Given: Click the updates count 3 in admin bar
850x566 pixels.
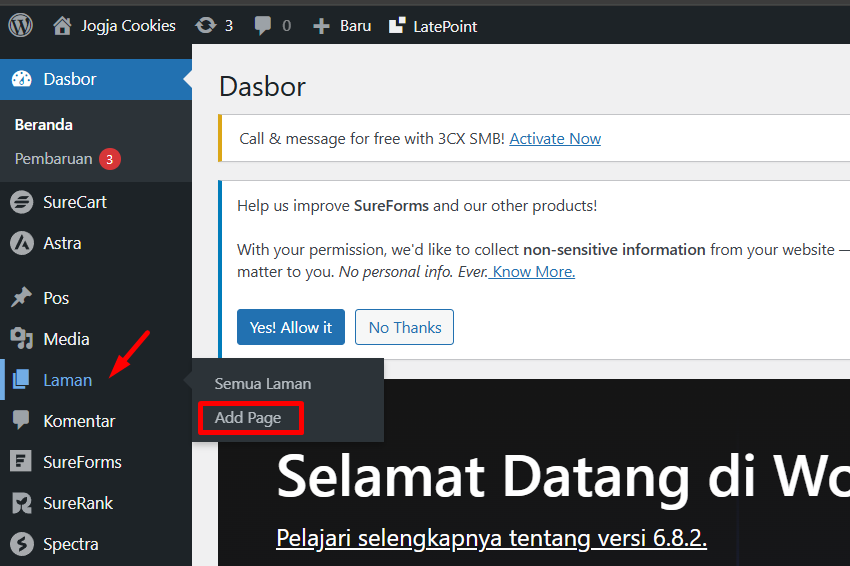Looking at the screenshot, I should tap(229, 26).
